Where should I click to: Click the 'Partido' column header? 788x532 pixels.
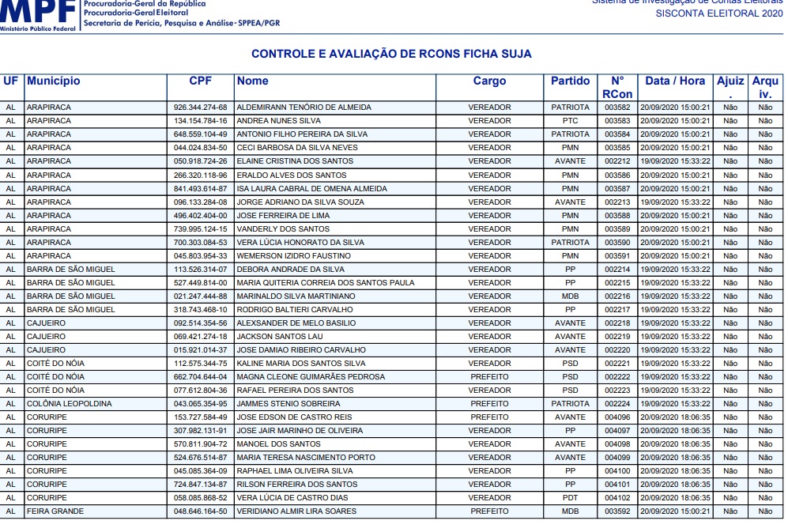[x=571, y=81]
